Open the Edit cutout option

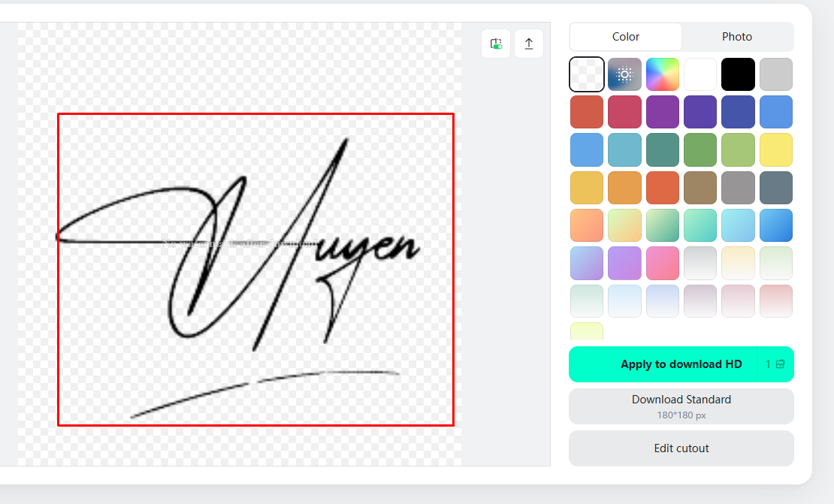pyautogui.click(x=681, y=448)
